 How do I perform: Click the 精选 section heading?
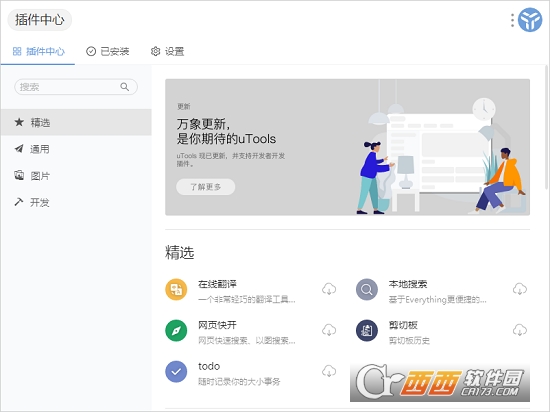pos(180,252)
